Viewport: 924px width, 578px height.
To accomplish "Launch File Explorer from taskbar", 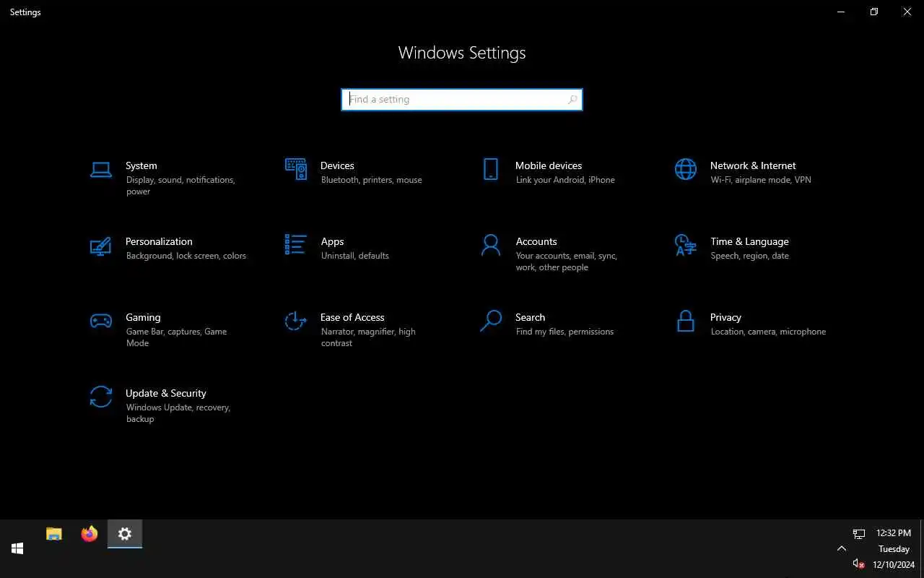I will (54, 534).
